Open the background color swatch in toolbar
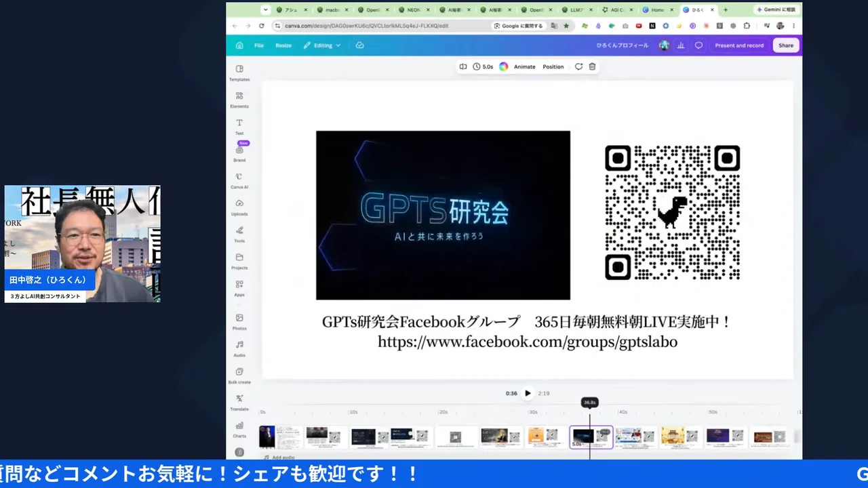This screenshot has height=488, width=868. click(x=504, y=66)
